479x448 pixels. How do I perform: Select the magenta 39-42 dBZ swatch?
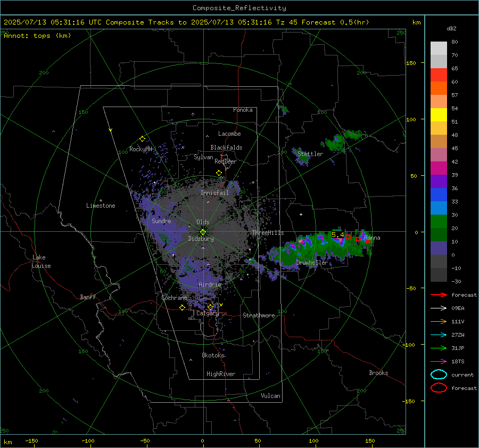point(439,168)
